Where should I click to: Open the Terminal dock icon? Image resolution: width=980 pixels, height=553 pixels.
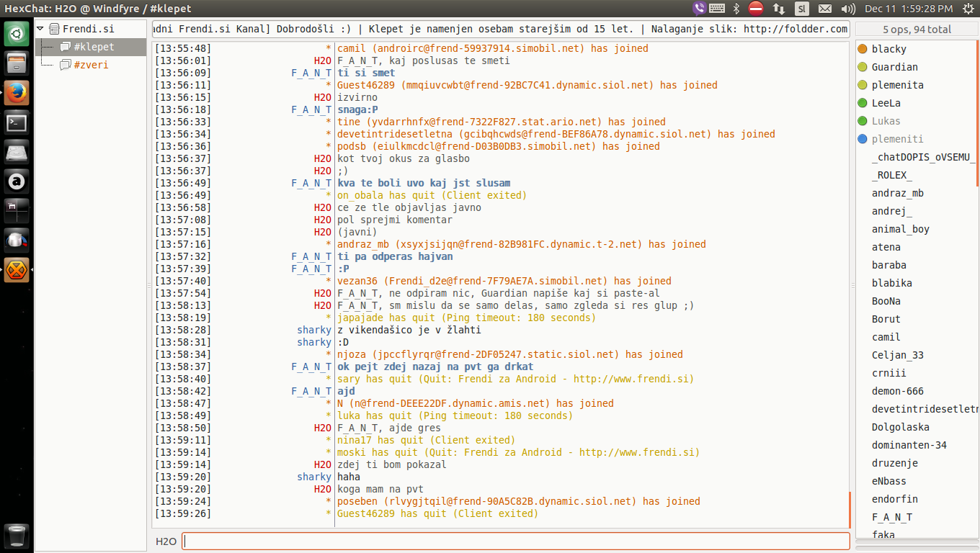point(17,122)
